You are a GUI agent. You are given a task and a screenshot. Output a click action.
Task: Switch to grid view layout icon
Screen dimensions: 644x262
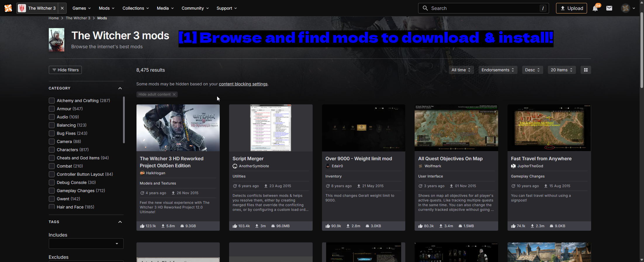click(586, 70)
